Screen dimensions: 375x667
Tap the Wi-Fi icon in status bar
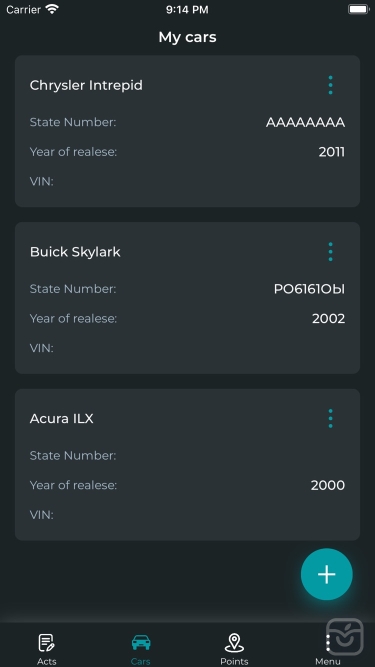pos(52,9)
